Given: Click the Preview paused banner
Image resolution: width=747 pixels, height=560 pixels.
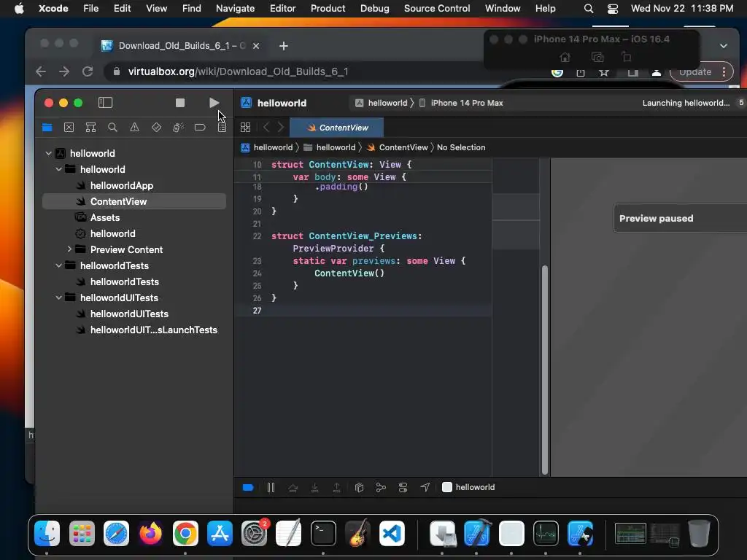Looking at the screenshot, I should [x=680, y=219].
